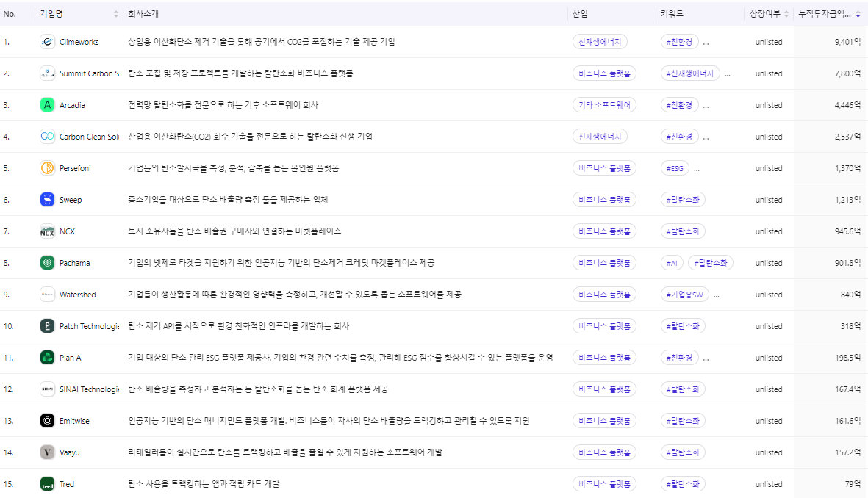Open the Pachama company name
The width and height of the screenshot is (868, 498).
click(x=75, y=264)
